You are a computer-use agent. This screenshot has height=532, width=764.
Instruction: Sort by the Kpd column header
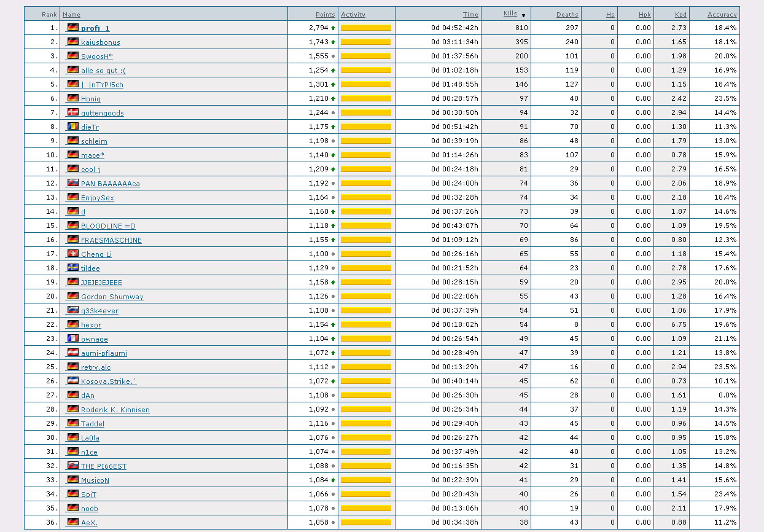tap(680, 14)
